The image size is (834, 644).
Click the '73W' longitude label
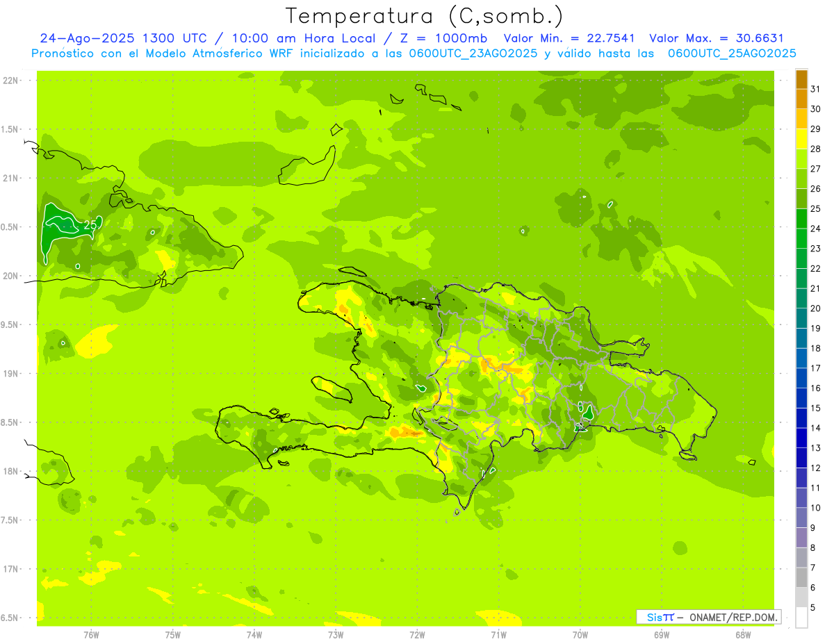click(x=336, y=635)
